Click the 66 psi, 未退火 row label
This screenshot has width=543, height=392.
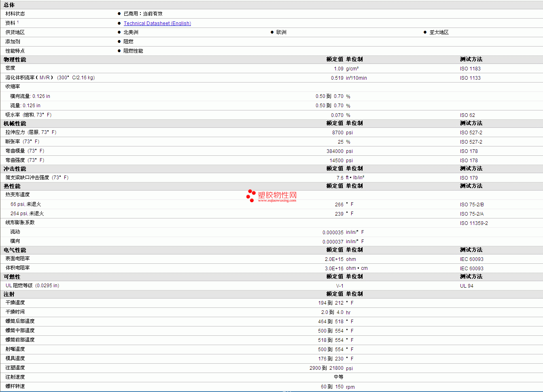25,204
